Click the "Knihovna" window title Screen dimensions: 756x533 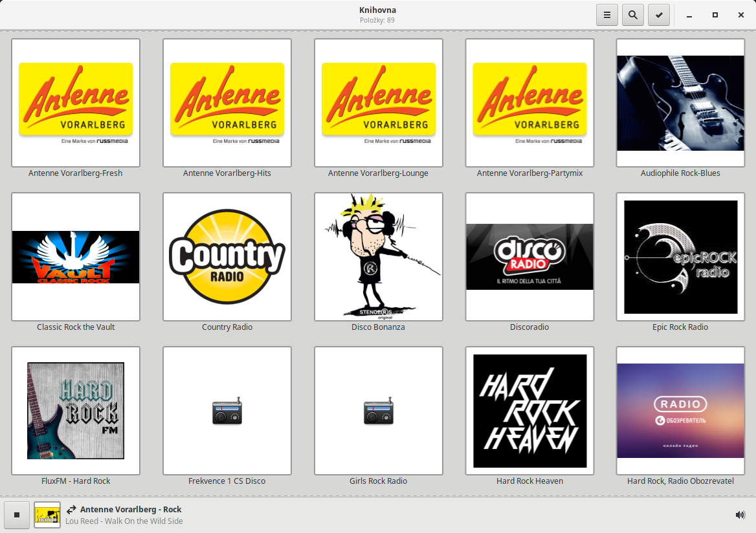(x=377, y=10)
